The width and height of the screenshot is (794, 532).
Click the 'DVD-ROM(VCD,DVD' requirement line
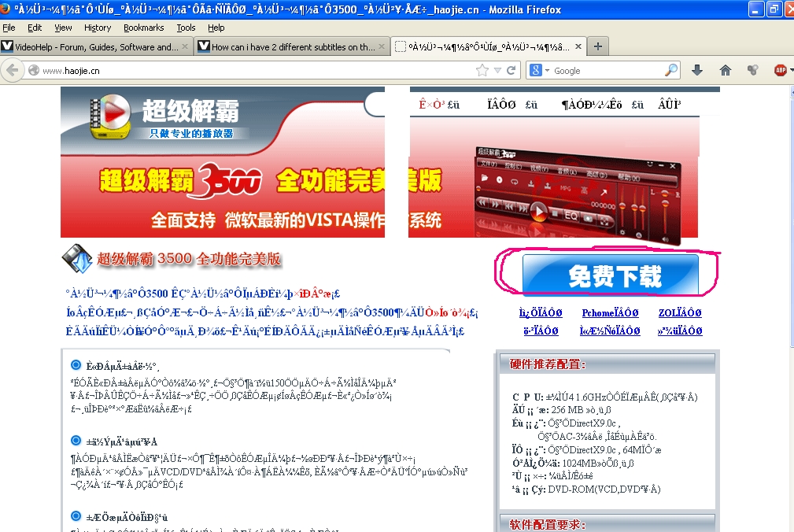[586, 490]
